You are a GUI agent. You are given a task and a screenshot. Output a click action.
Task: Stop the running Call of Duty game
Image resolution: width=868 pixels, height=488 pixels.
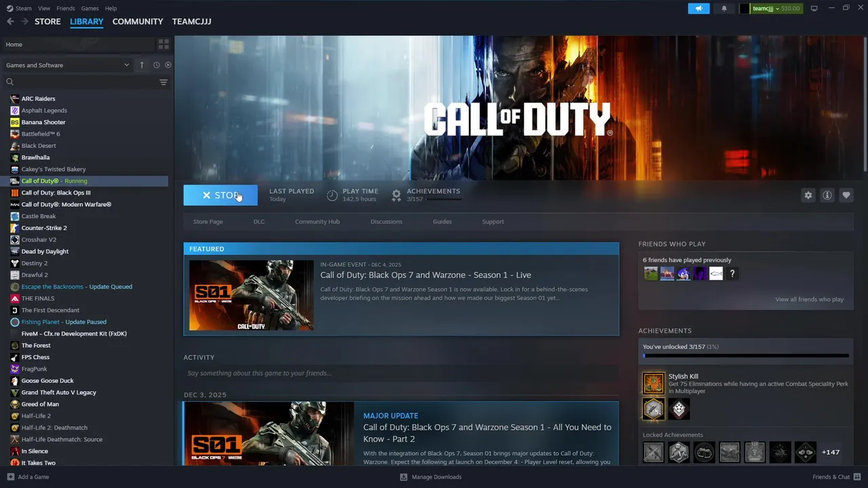220,195
